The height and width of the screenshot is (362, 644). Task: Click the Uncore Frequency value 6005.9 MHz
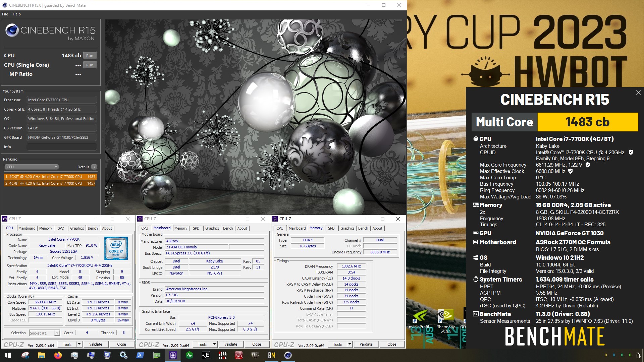coord(380,252)
